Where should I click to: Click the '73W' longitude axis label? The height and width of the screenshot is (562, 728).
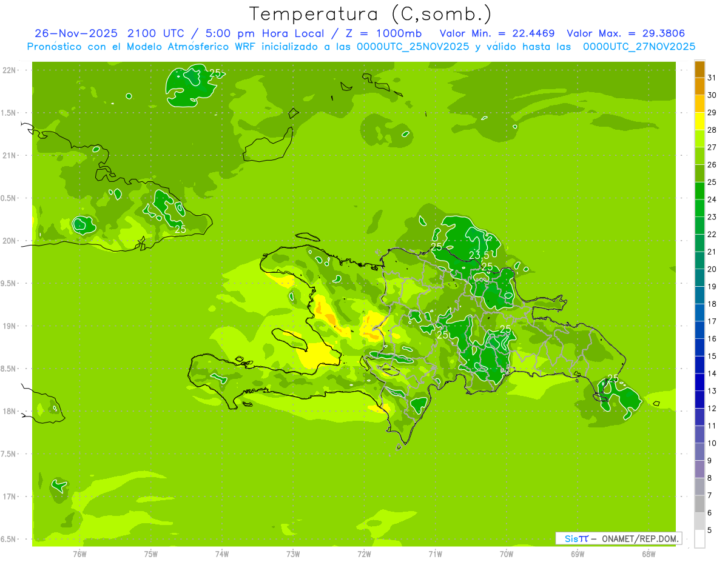[293, 554]
